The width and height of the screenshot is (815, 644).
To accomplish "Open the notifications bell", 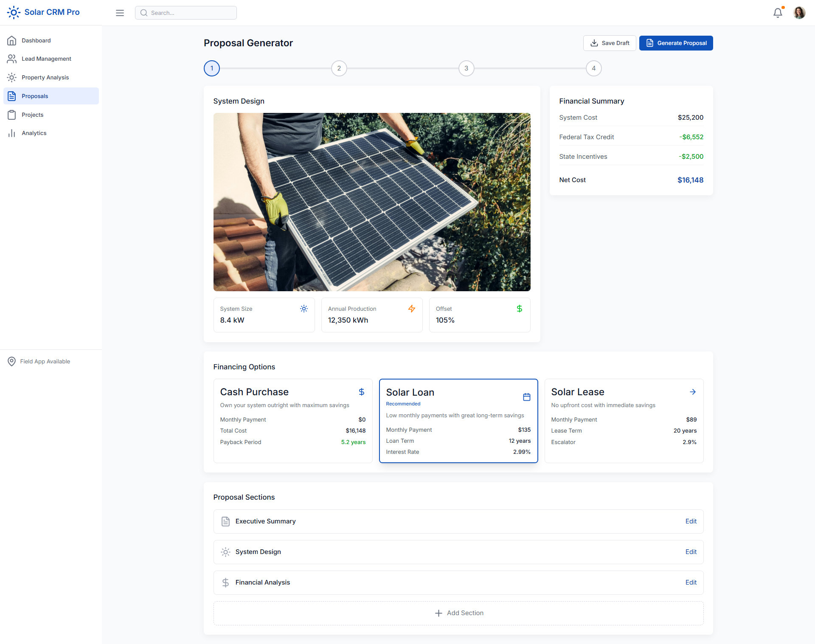I will coord(778,13).
